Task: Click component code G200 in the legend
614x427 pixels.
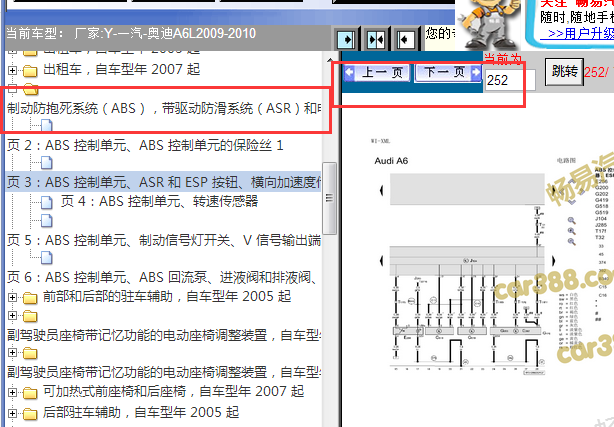Action: point(601,188)
